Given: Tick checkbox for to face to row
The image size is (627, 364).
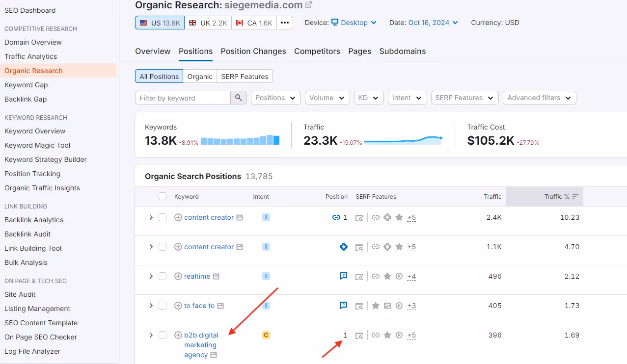Looking at the screenshot, I should pos(163,306).
